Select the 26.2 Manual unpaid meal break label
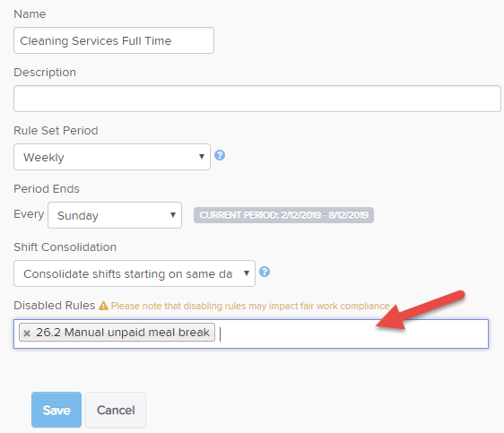The width and height of the screenshot is (504, 433). [123, 332]
